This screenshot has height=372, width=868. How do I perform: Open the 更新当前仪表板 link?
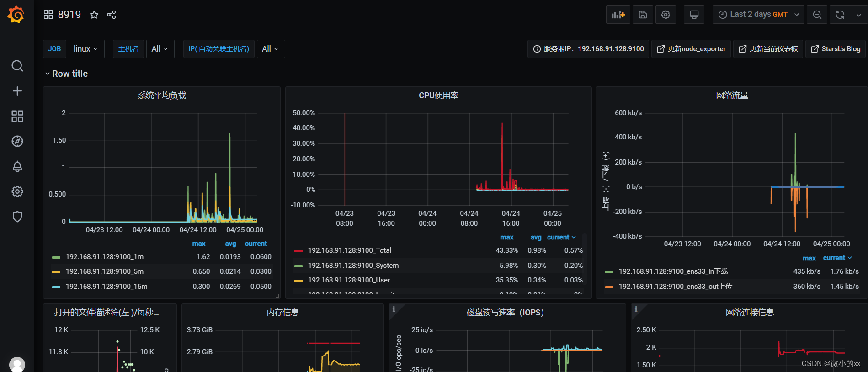(768, 49)
